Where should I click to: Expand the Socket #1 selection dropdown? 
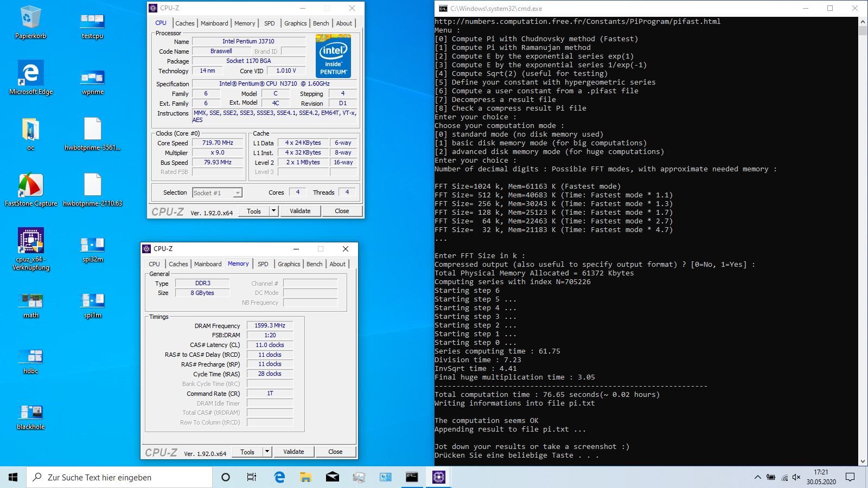coord(237,193)
